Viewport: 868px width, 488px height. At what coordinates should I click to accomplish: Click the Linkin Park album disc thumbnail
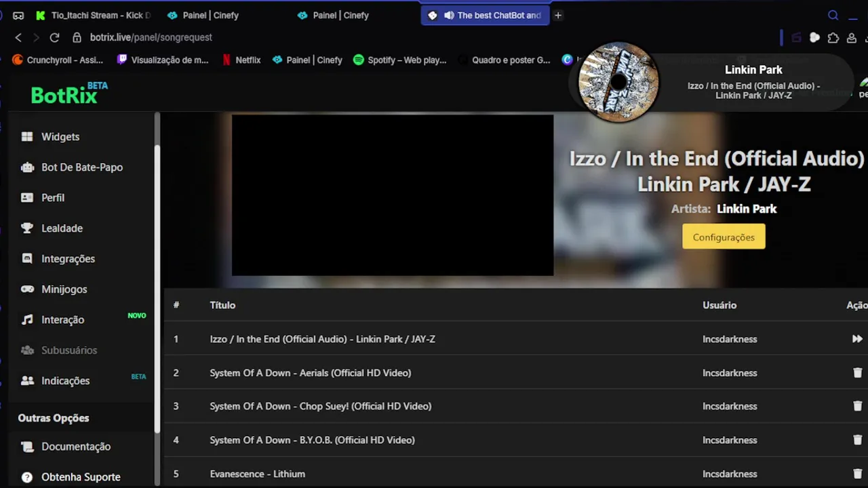tap(618, 82)
